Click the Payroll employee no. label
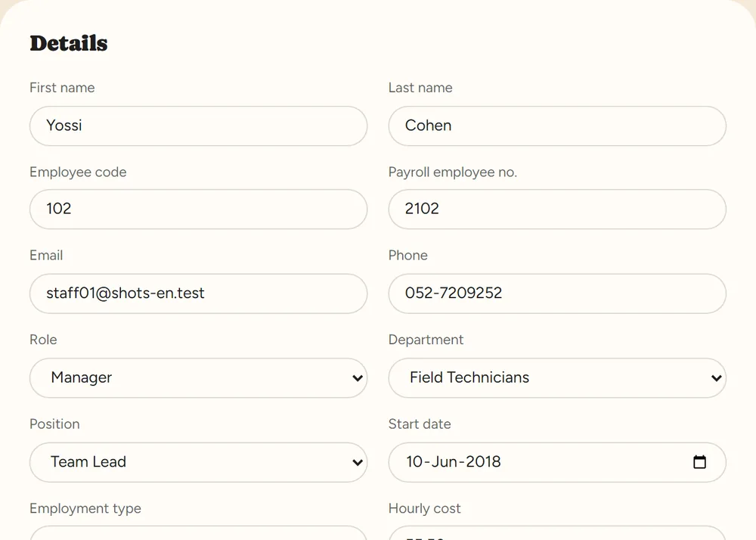Image resolution: width=756 pixels, height=540 pixels. coord(453,172)
